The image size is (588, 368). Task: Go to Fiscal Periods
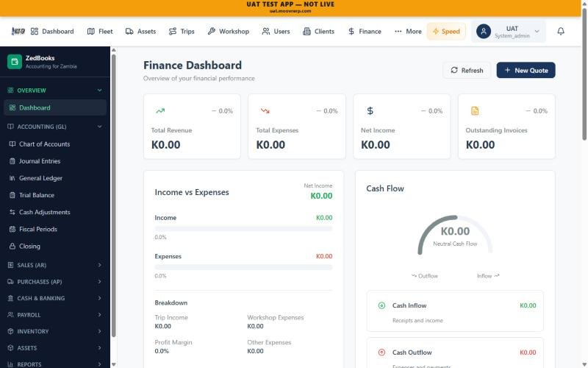54,229
